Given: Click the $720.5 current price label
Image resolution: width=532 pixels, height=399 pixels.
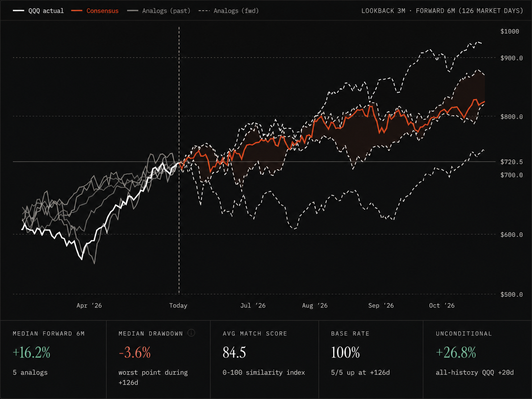Looking at the screenshot, I should [x=511, y=162].
